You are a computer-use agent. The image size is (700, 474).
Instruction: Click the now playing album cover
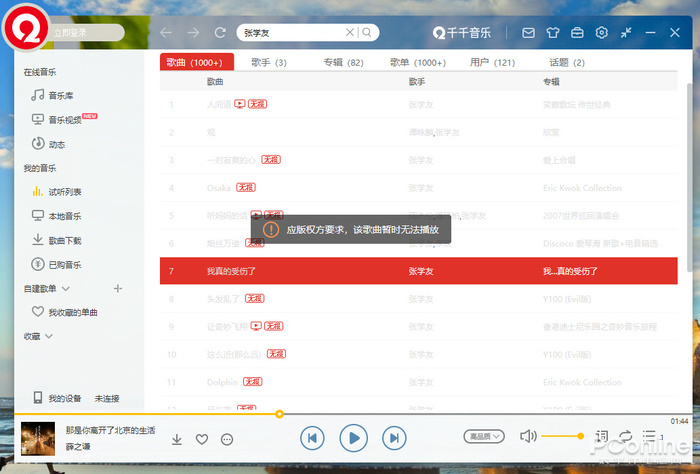(38, 439)
